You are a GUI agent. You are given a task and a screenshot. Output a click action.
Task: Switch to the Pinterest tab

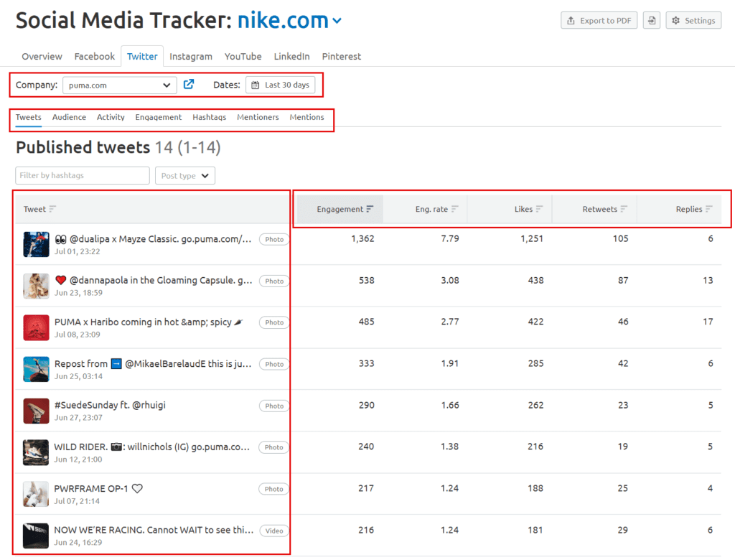click(341, 56)
